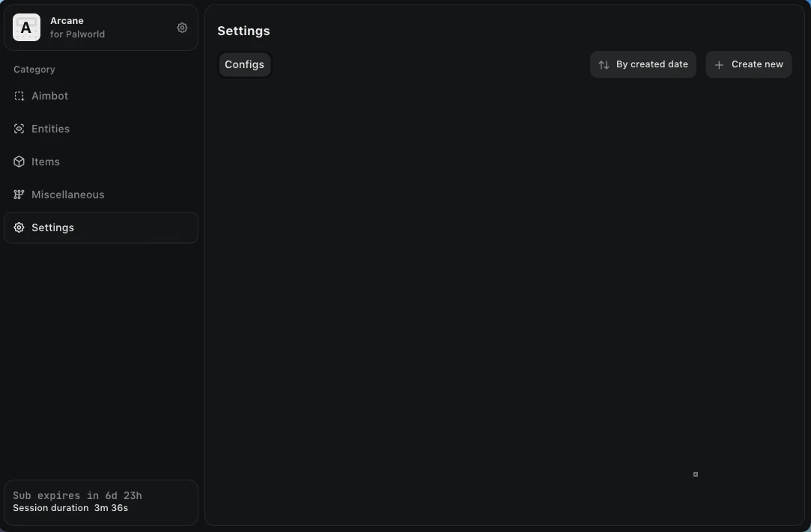The width and height of the screenshot is (811, 532).
Task: Click the Settings gear icon in sidebar
Action: 19,227
